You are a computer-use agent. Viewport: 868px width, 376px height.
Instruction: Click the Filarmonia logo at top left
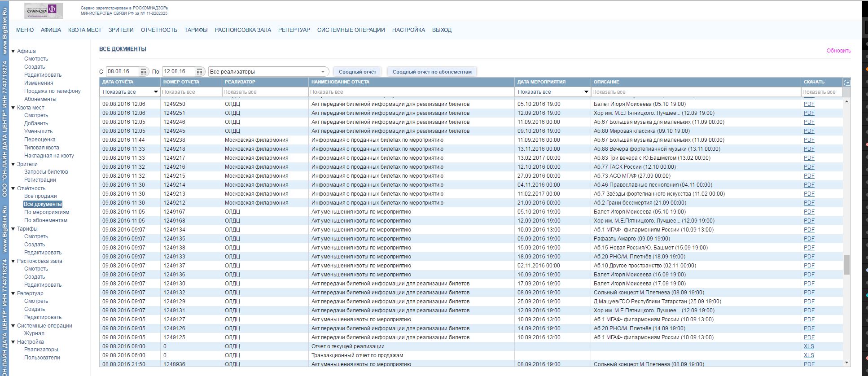pos(44,11)
